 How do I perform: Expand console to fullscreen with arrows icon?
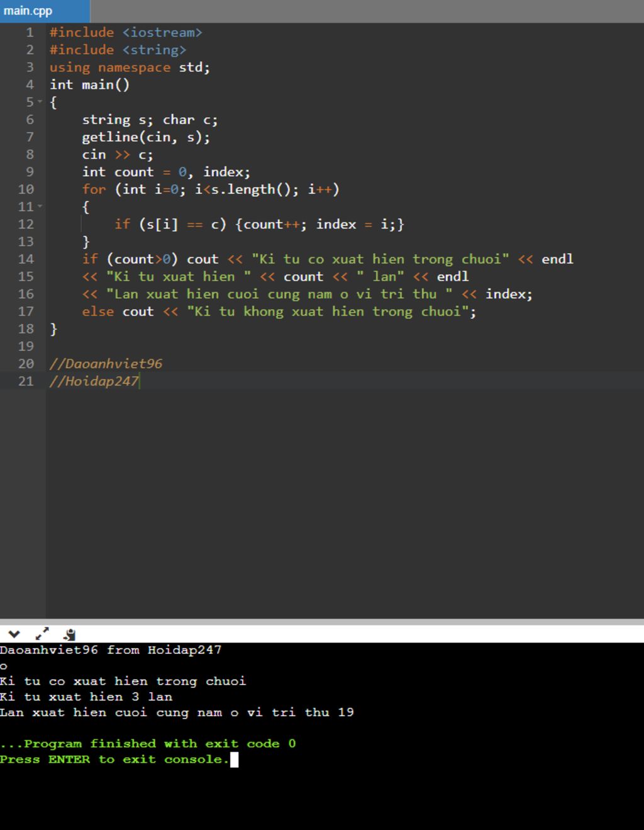[42, 634]
